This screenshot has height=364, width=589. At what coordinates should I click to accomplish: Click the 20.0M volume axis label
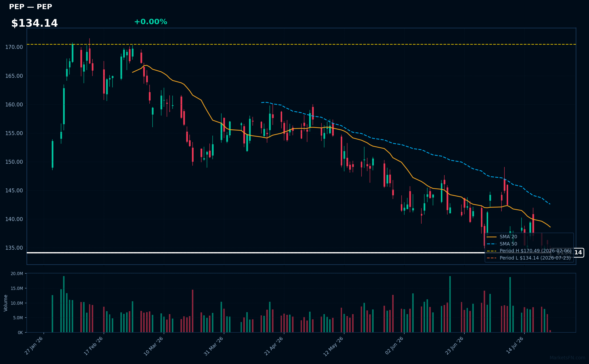point(17,274)
